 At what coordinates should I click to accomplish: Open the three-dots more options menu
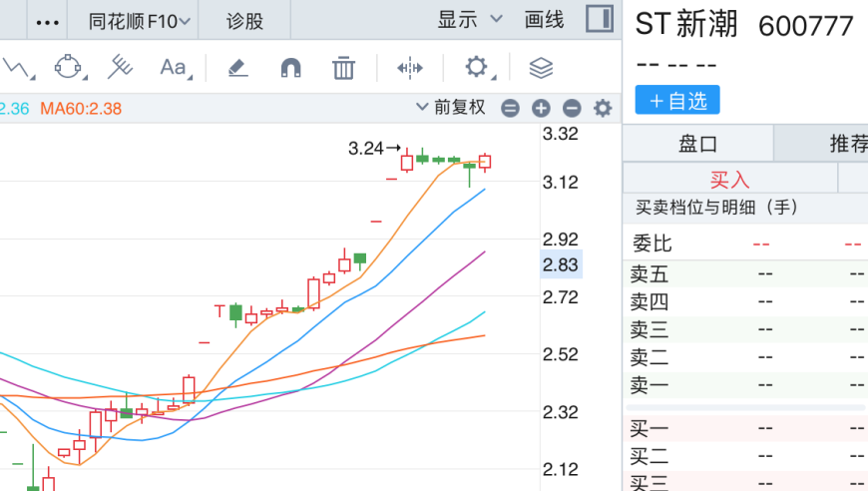point(47,21)
